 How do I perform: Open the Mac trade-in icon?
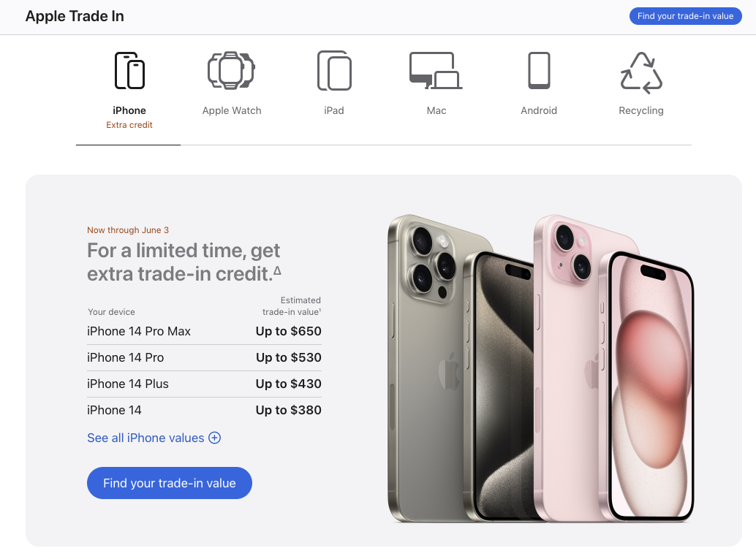point(436,70)
